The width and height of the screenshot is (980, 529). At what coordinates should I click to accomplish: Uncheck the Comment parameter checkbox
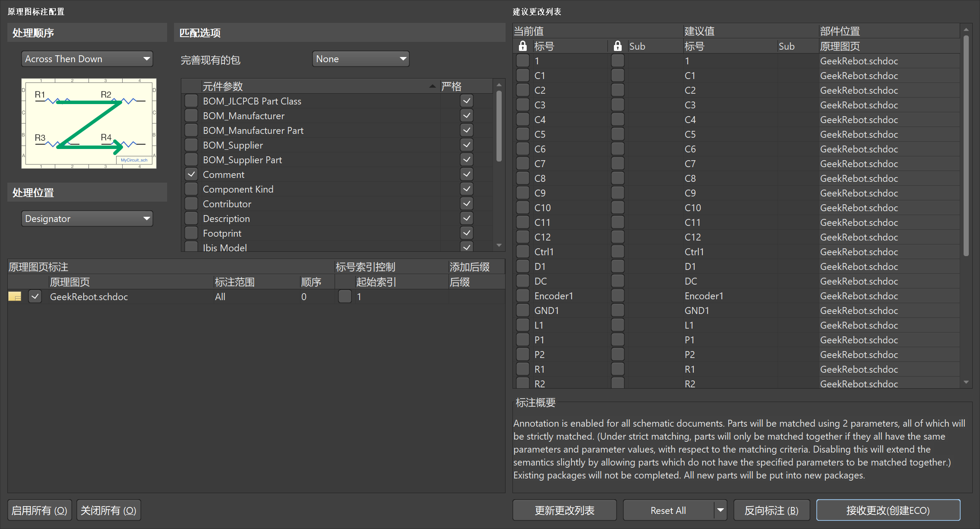tap(191, 174)
